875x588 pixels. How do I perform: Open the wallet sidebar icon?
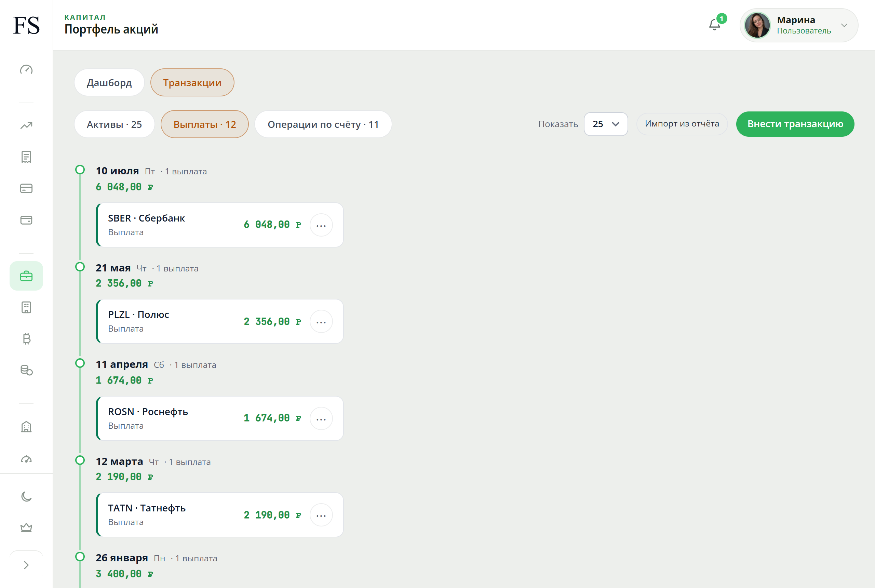point(26,220)
